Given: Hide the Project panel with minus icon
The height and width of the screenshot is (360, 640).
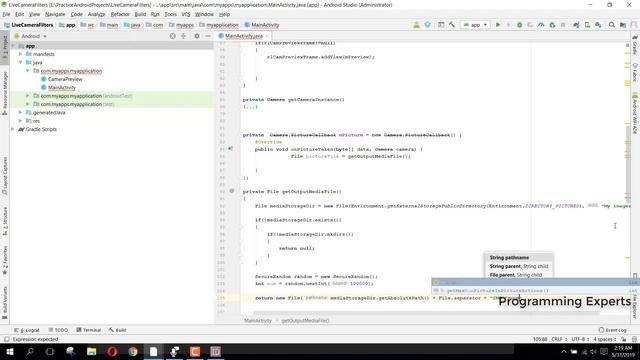Looking at the screenshot, I should [208, 36].
